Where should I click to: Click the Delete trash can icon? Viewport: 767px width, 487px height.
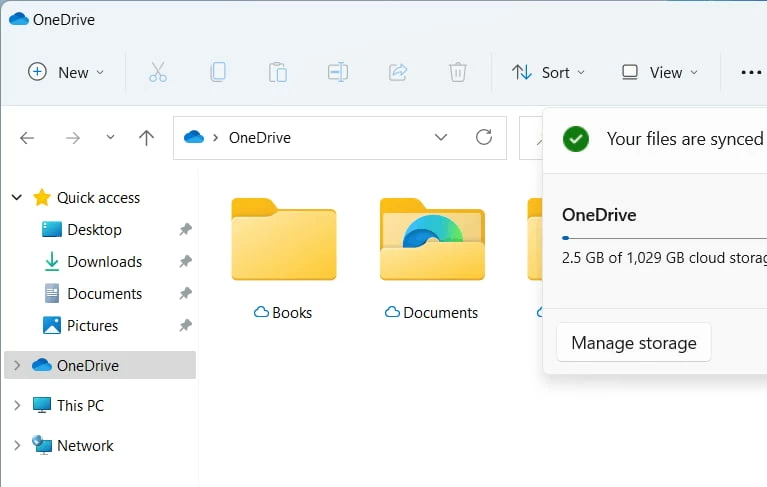457,72
